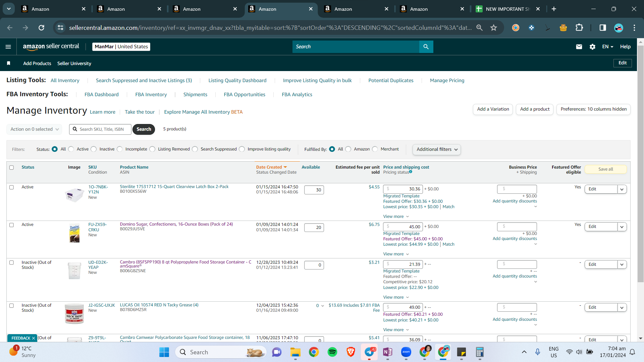Open a new browser tab
The width and height of the screenshot is (644, 362).
554,9
